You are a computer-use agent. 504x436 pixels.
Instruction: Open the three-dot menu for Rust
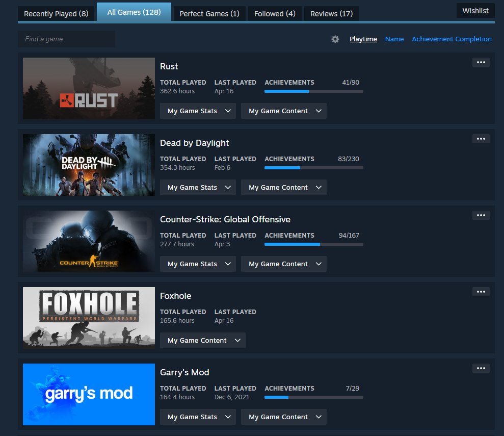481,62
